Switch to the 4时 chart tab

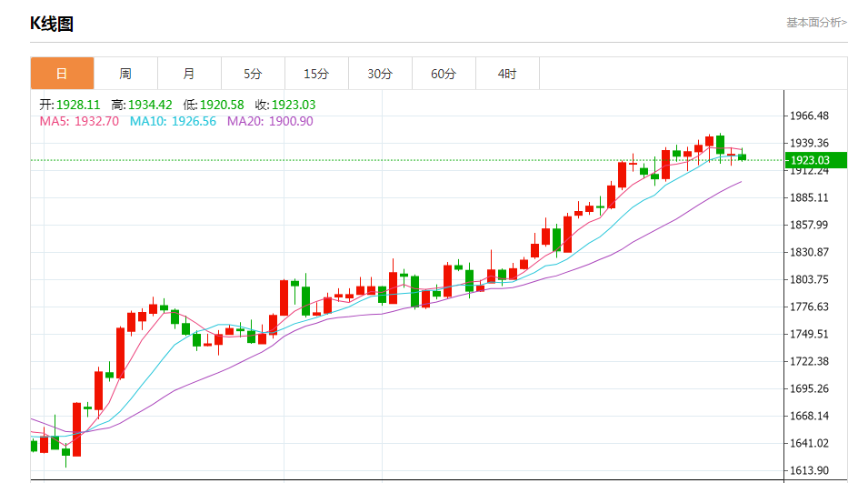[507, 74]
